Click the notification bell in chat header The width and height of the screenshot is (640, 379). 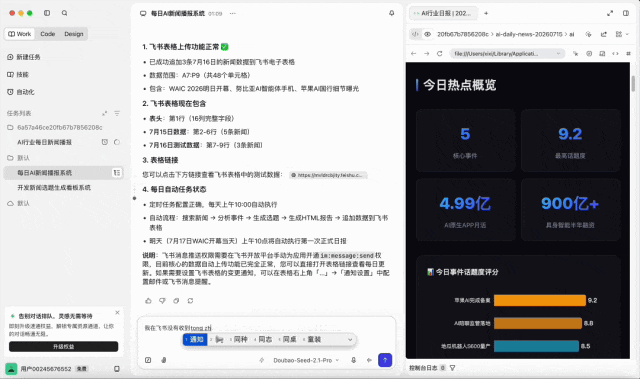click(x=391, y=13)
